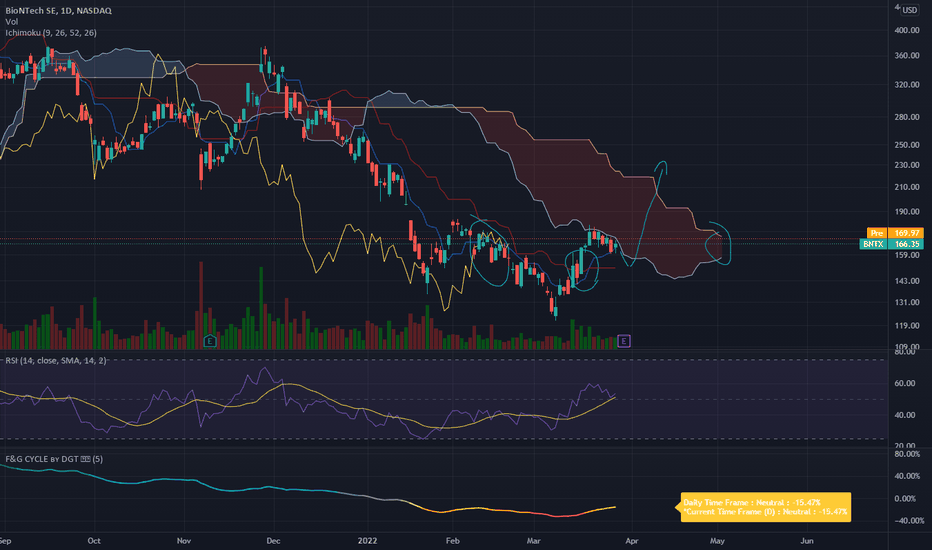Click the RSI (14, close, SMA, 14, 2) label
The width and height of the screenshot is (932, 550).
coord(56,360)
